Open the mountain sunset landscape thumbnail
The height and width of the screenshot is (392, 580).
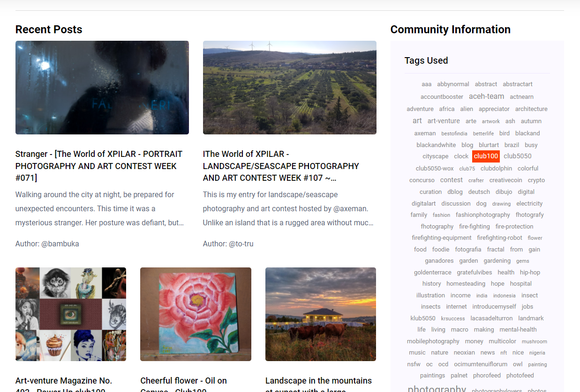321,314
